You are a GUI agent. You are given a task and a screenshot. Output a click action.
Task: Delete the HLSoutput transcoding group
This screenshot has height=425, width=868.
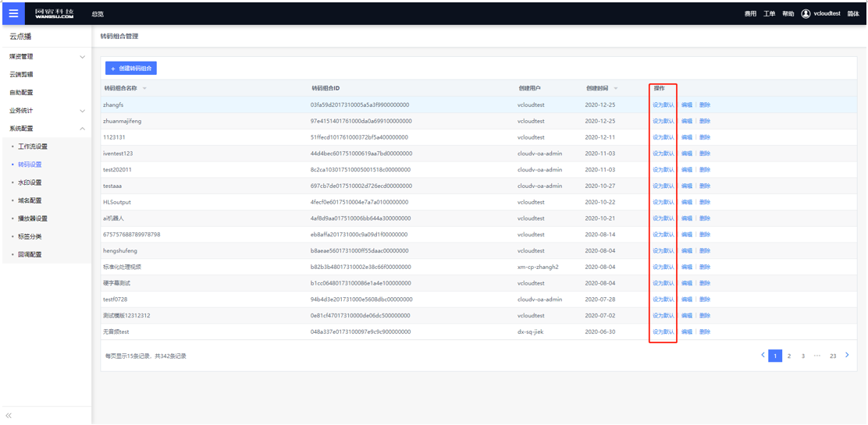tap(705, 202)
